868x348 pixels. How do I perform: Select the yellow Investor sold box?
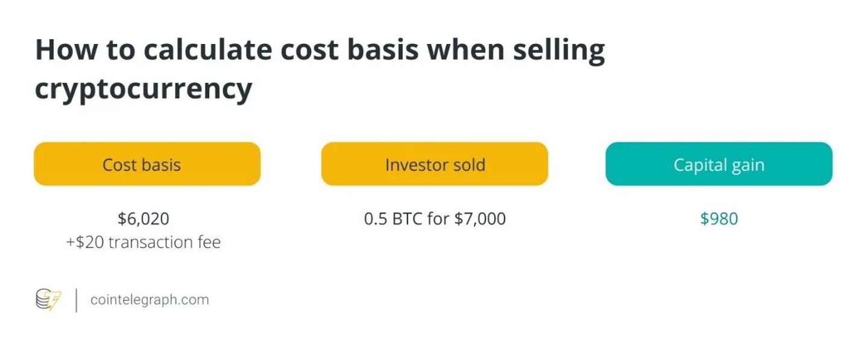click(435, 164)
